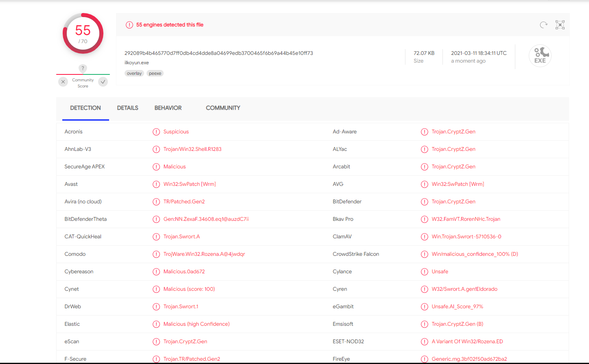This screenshot has height=364, width=589.
Task: Click the 'Trojan.CryptZ.Gen (B)' Emsisoft result
Action: 458,324
